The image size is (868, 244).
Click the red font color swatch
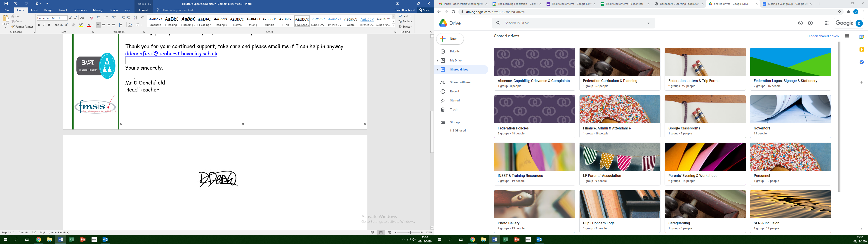(x=89, y=25)
